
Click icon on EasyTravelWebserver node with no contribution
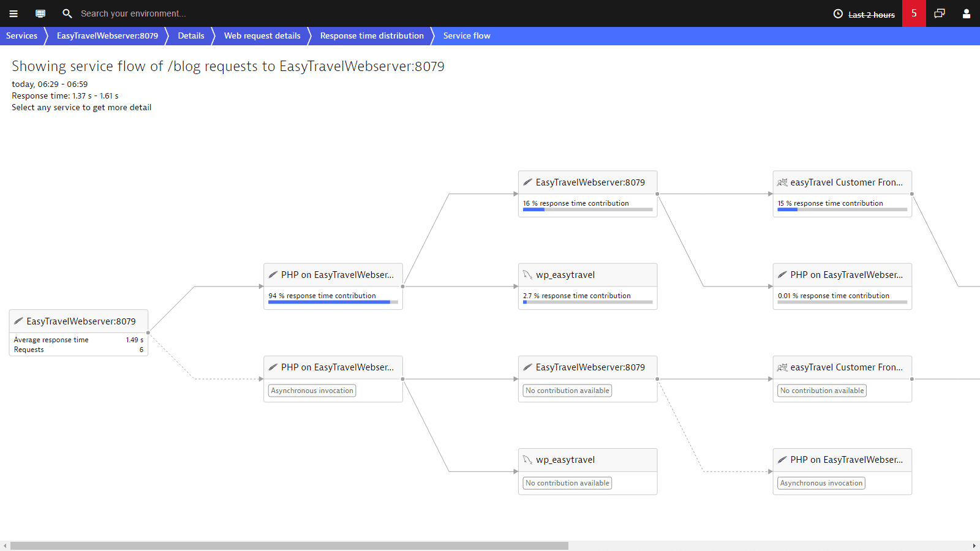pyautogui.click(x=528, y=367)
